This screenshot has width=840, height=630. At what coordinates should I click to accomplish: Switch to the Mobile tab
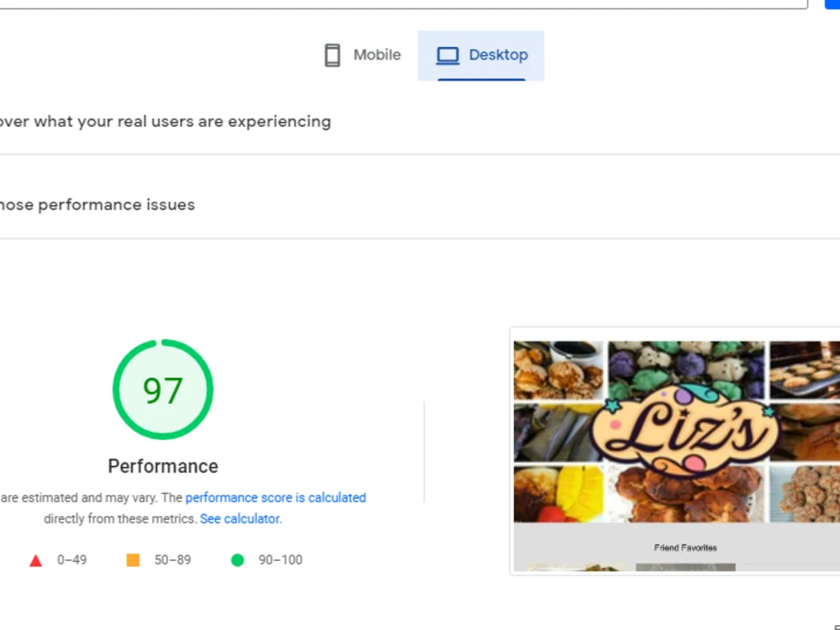click(x=363, y=55)
